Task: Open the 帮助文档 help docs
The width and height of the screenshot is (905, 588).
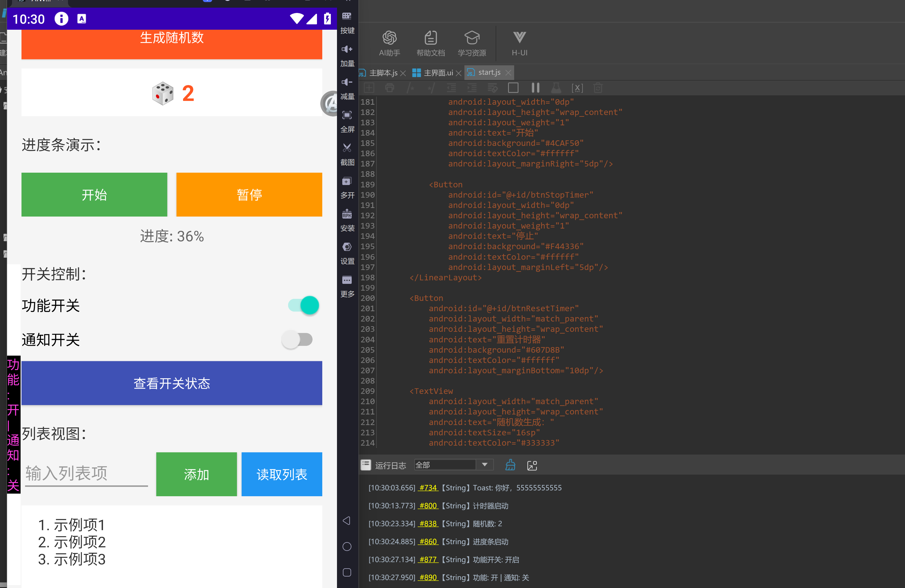Action: click(431, 43)
